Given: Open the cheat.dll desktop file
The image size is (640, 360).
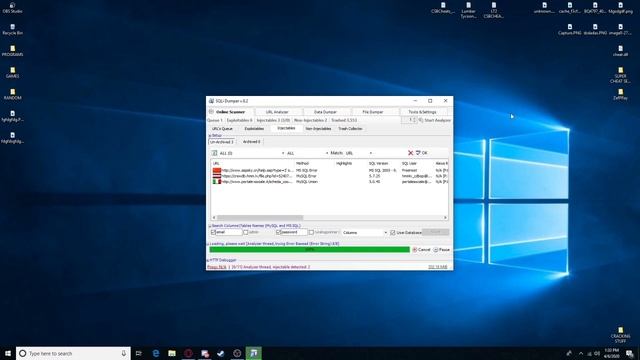Looking at the screenshot, I should [x=620, y=51].
